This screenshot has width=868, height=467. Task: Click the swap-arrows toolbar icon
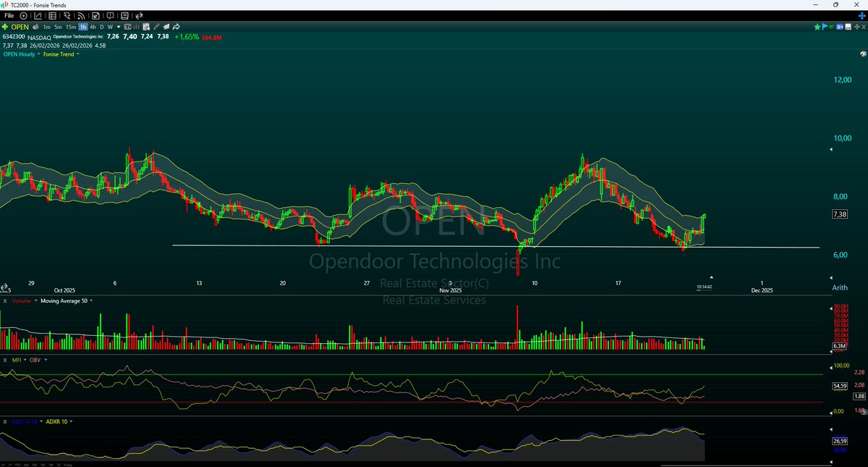[139, 16]
